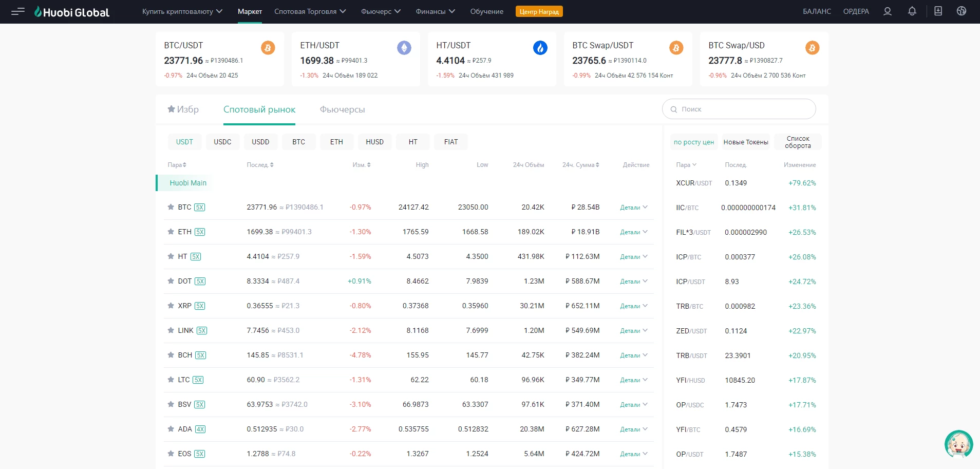Select the USDC market filter
The height and width of the screenshot is (469, 980).
click(x=222, y=142)
